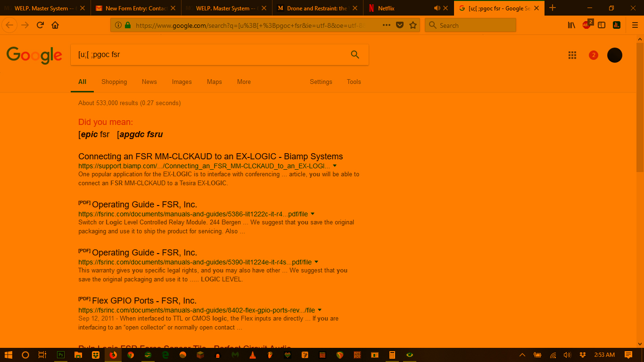644x362 pixels.
Task: Select the Maps search tab
Action: pos(214,82)
